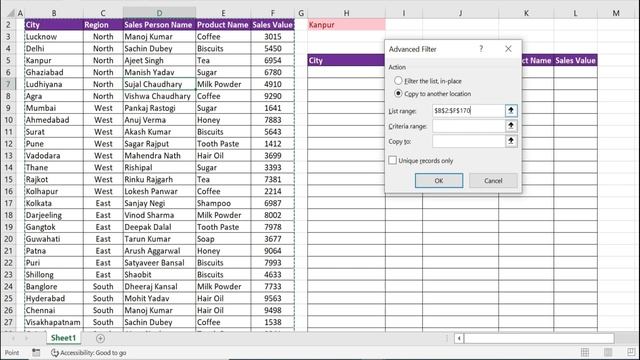
Task: Check the Accessibility: Good to go status
Action: tap(89, 353)
